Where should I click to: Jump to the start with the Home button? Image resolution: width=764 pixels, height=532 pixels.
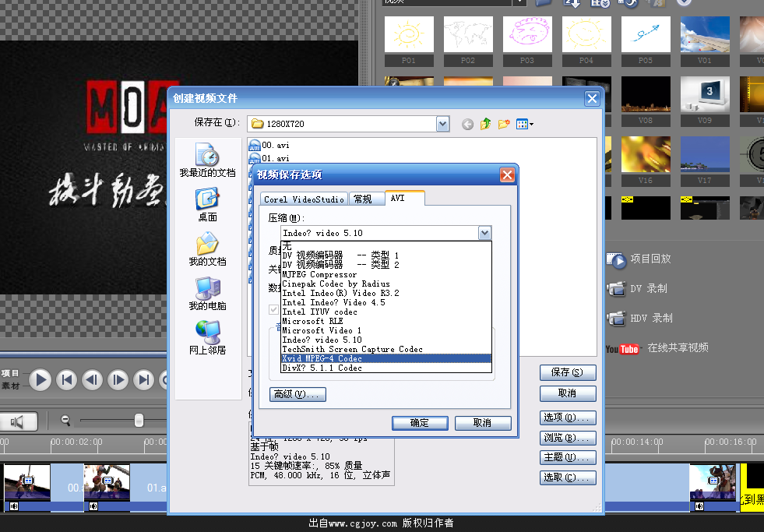point(67,379)
